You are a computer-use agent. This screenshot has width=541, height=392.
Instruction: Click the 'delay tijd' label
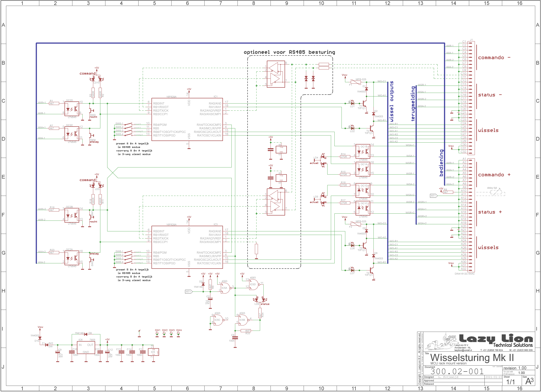pyautogui.click(x=492, y=188)
